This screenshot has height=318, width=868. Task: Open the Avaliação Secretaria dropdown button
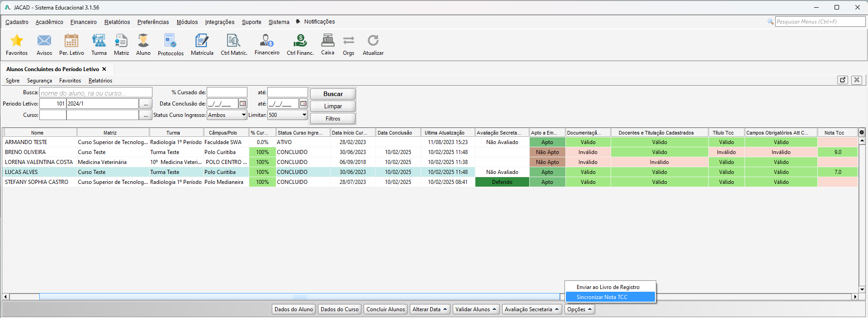[x=532, y=309]
